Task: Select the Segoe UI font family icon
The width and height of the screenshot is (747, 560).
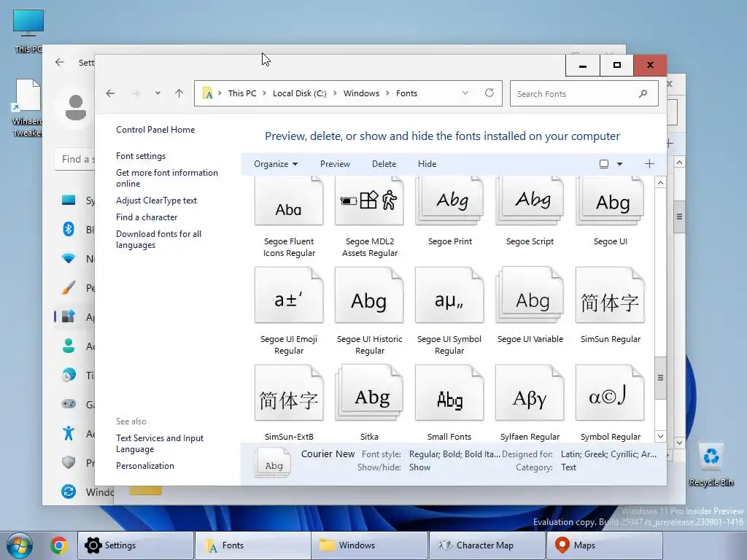Action: pyautogui.click(x=610, y=201)
